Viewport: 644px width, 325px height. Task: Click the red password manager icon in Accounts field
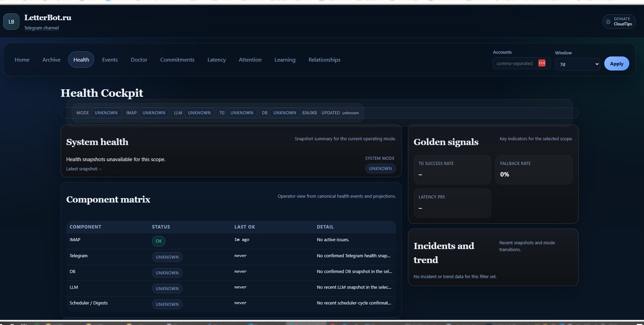[x=542, y=63]
